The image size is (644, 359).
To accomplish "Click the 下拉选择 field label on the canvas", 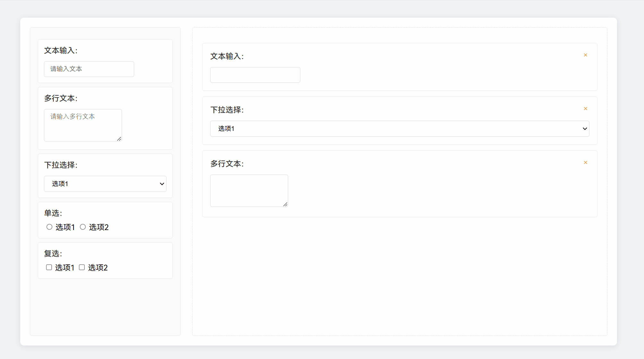I will 227,110.
